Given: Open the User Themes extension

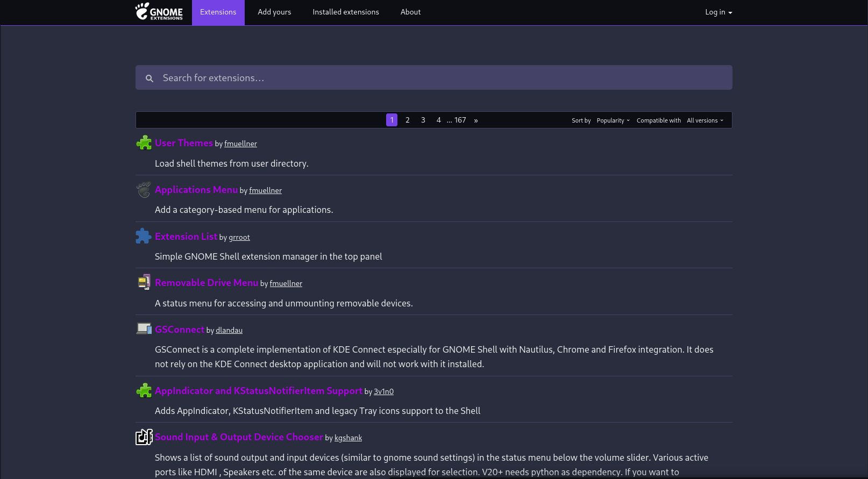Looking at the screenshot, I should click(184, 142).
